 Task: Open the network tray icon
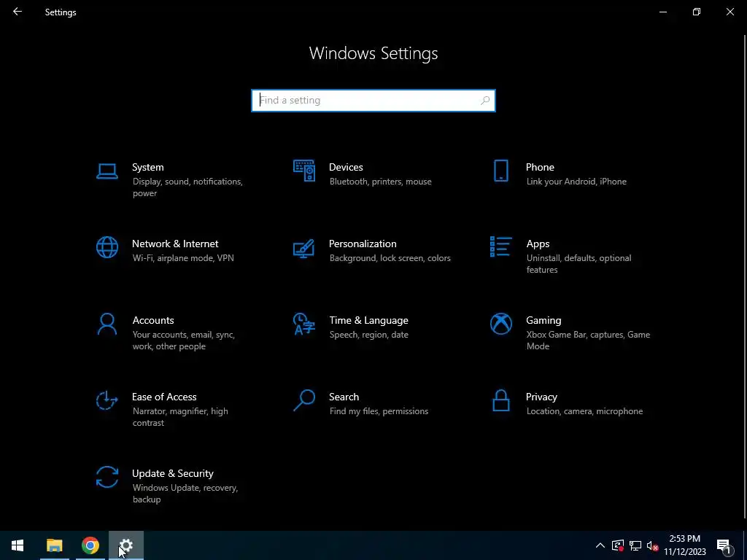click(x=635, y=545)
